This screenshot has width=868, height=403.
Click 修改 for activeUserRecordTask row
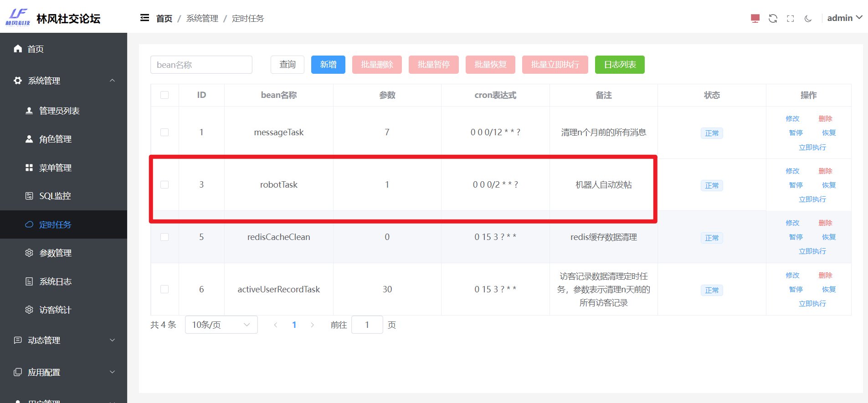[x=792, y=275]
